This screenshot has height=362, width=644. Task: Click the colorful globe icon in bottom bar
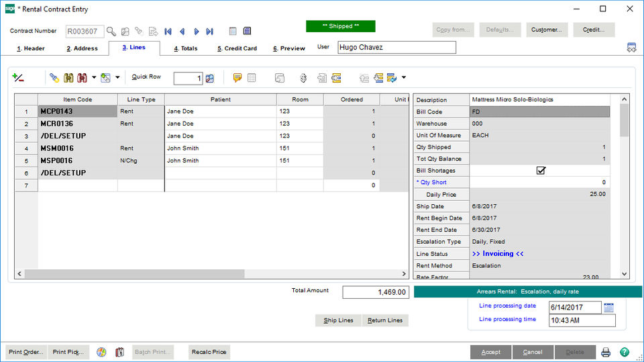point(101,352)
